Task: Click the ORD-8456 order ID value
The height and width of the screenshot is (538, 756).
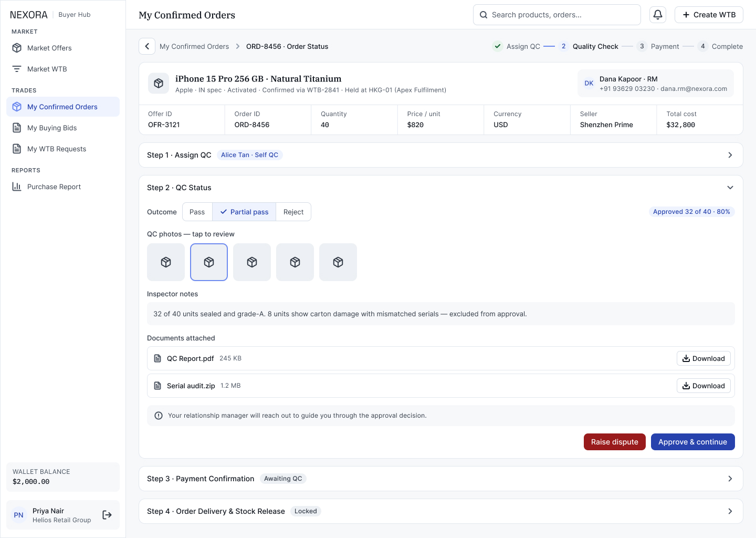Action: pyautogui.click(x=252, y=125)
